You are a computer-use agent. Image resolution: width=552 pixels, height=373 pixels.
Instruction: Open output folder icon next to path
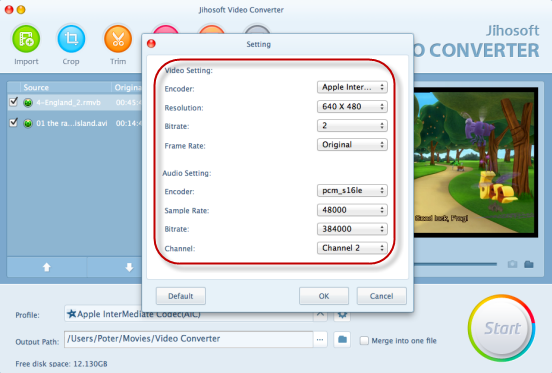pos(342,339)
